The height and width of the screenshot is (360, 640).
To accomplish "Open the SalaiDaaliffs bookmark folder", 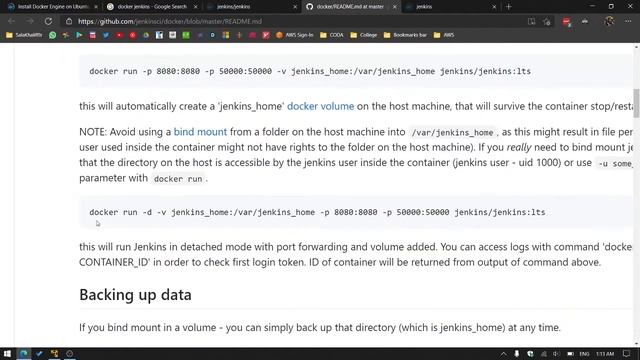I will pyautogui.click(x=24, y=35).
